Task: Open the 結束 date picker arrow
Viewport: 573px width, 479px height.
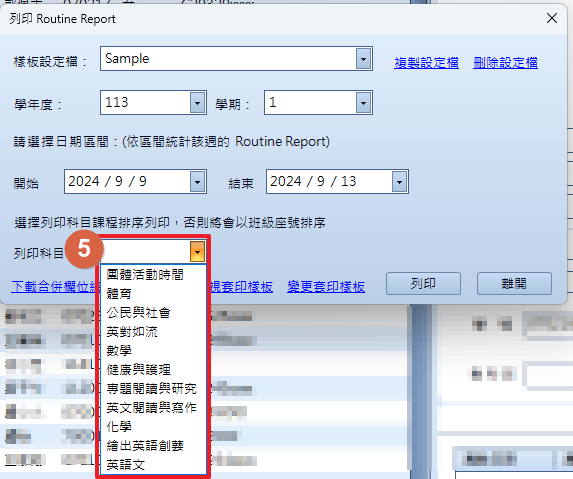Action: pyautogui.click(x=399, y=182)
